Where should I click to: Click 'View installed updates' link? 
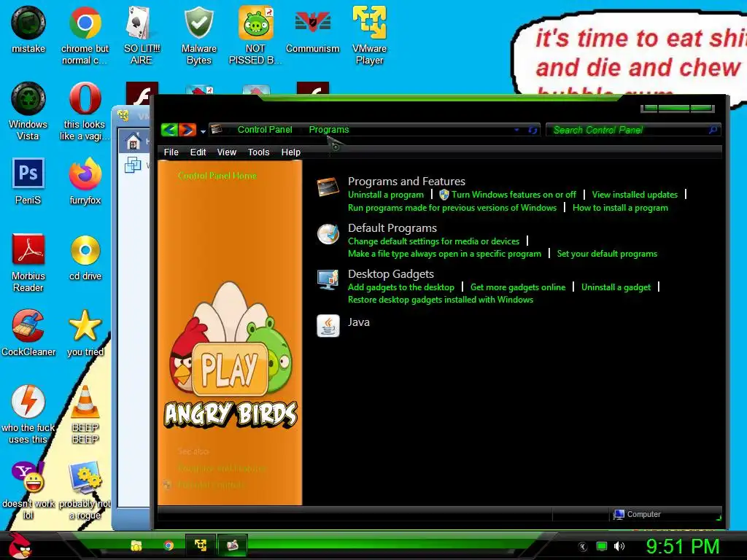(x=635, y=194)
